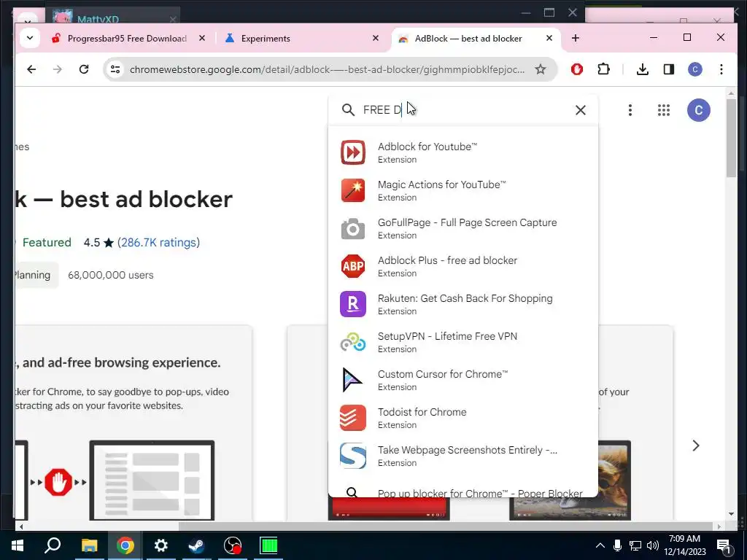Open the Todoist for Chrome icon
The width and height of the screenshot is (747, 560).
353,418
